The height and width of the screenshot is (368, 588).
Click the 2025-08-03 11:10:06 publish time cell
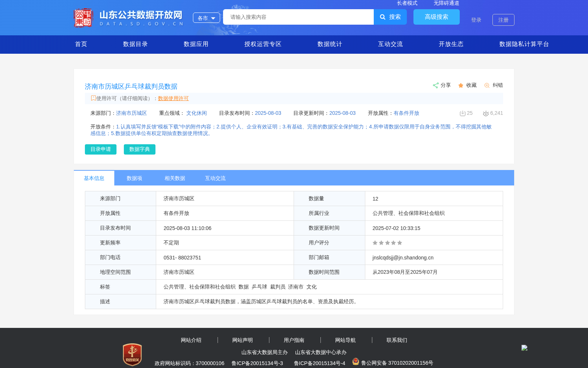pyautogui.click(x=225, y=228)
